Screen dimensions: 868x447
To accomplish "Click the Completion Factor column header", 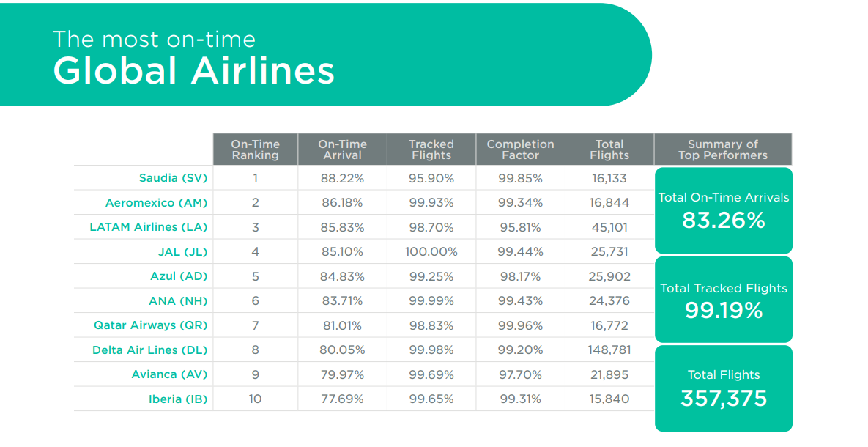I will coord(520,149).
